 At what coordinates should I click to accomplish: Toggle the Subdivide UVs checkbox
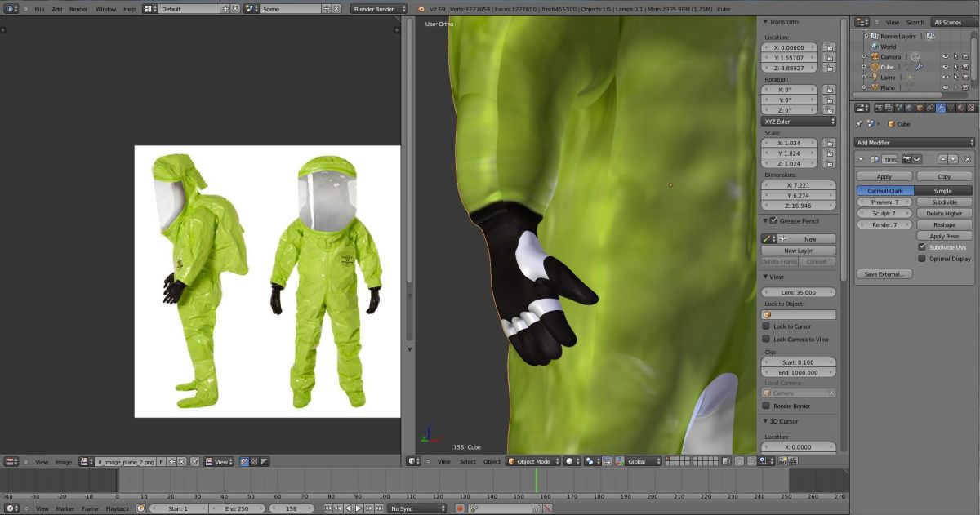[x=922, y=246]
